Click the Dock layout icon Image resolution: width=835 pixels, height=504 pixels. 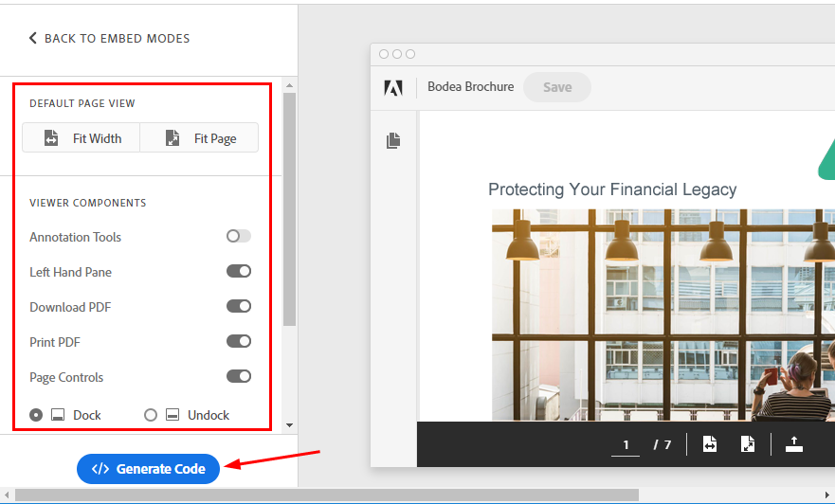click(58, 415)
